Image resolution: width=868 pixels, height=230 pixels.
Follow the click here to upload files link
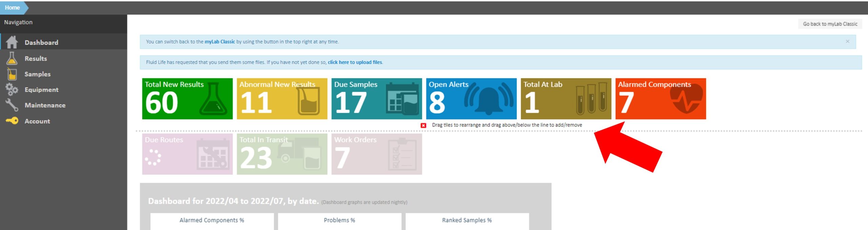[x=355, y=62]
